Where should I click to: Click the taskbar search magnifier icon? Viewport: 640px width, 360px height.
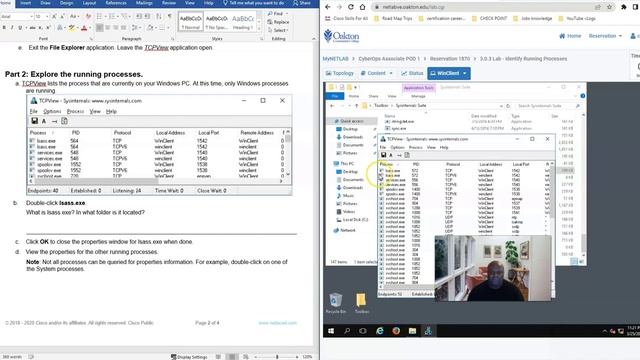coord(347,331)
